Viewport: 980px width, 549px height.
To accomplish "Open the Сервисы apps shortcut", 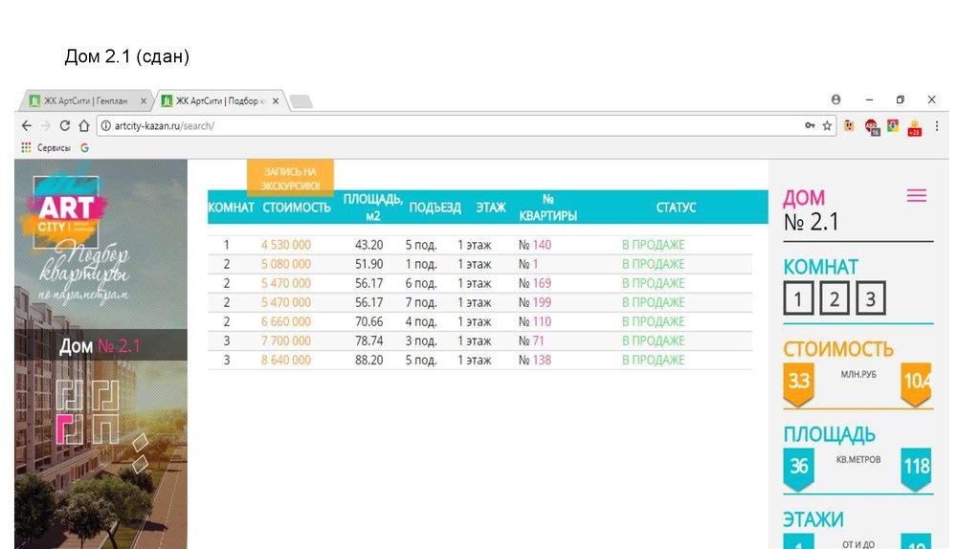I will pyautogui.click(x=46, y=148).
